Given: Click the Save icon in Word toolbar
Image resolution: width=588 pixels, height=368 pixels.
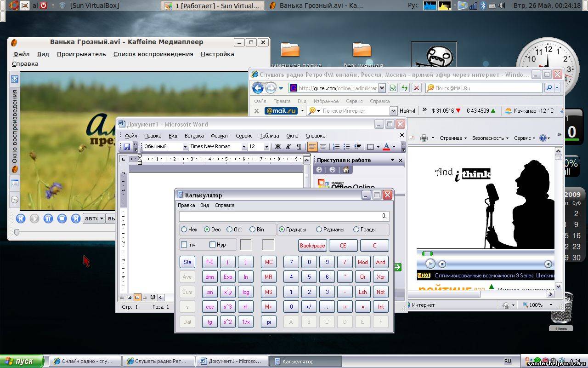Looking at the screenshot, I should tap(127, 147).
